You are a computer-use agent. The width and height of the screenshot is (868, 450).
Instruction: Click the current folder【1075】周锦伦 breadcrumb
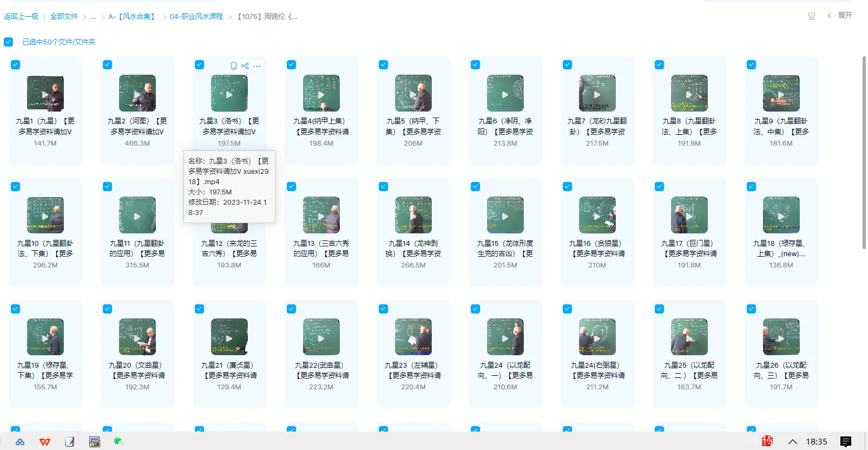(268, 16)
